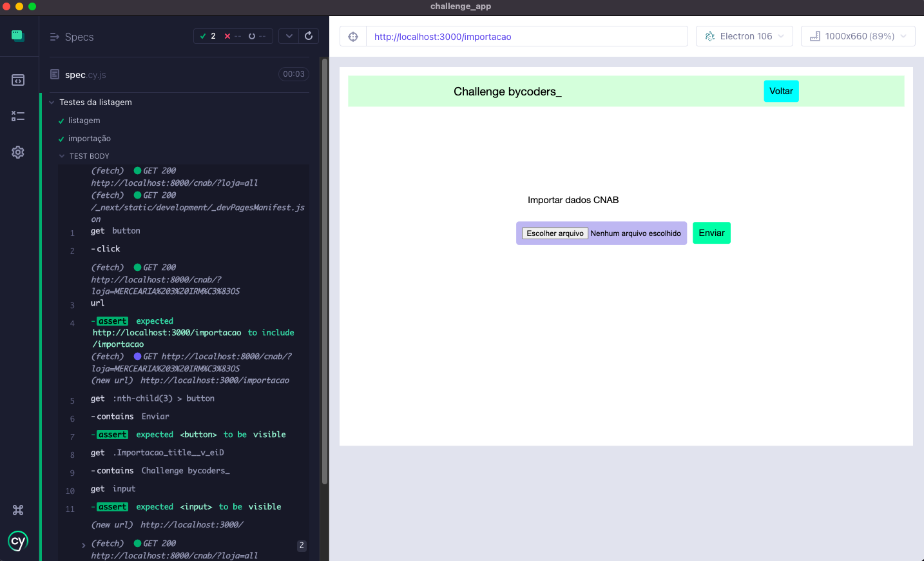Open the 1000x660 viewport dropdown
Screen dimensions: 924x561
(x=858, y=36)
